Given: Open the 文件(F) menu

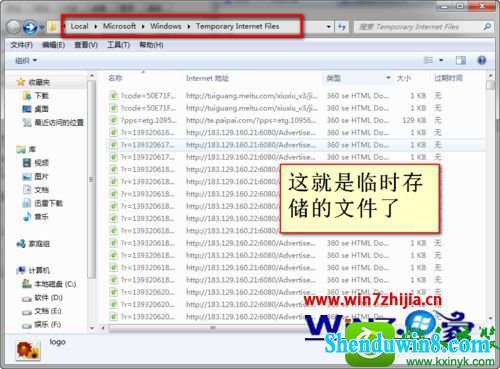Looking at the screenshot, I should tap(21, 45).
